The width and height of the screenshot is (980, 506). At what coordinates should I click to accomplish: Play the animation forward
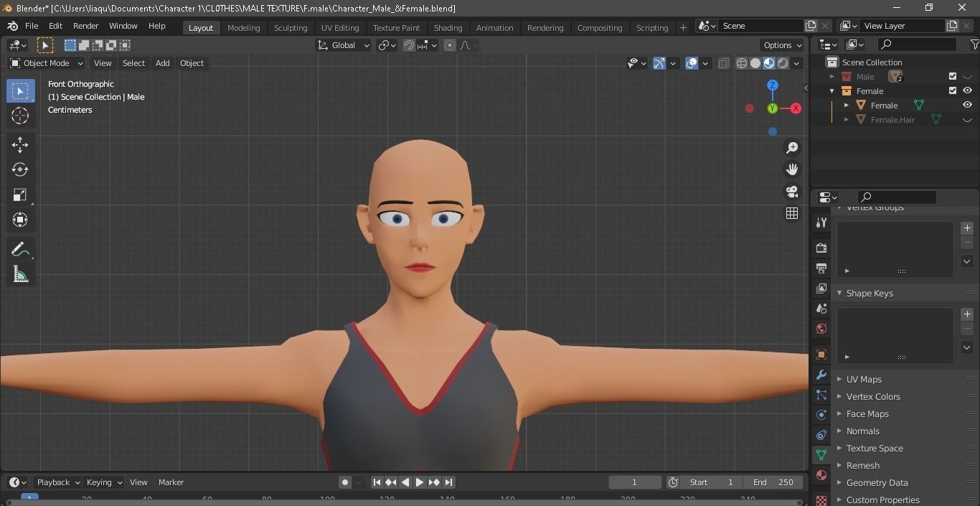(x=420, y=482)
